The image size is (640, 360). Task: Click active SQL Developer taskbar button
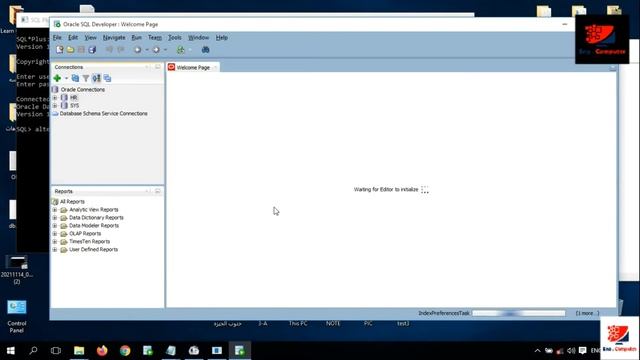click(x=240, y=351)
